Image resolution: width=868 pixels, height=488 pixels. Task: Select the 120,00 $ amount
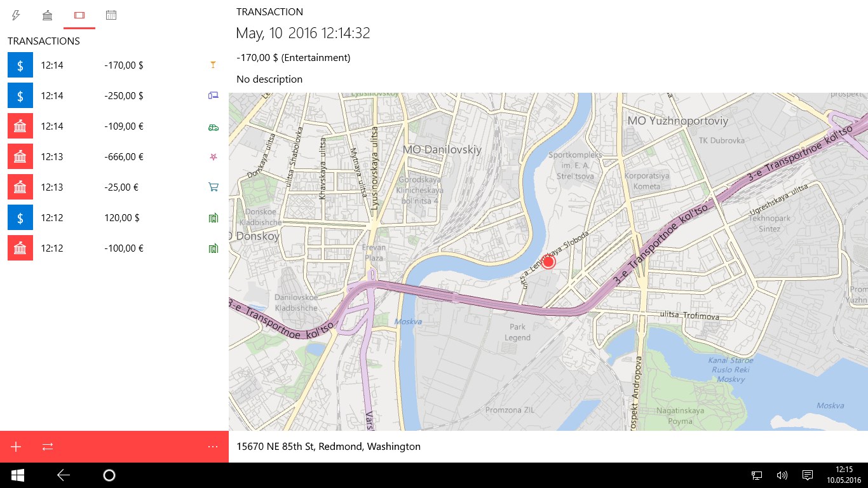(122, 217)
